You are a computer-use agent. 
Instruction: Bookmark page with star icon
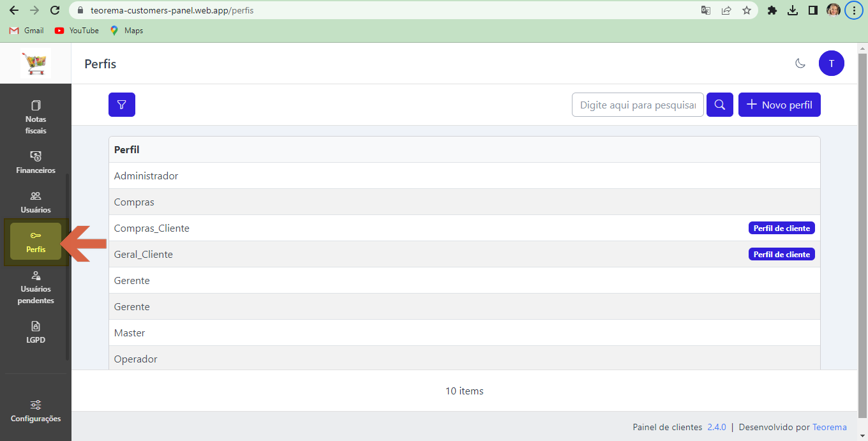point(747,10)
